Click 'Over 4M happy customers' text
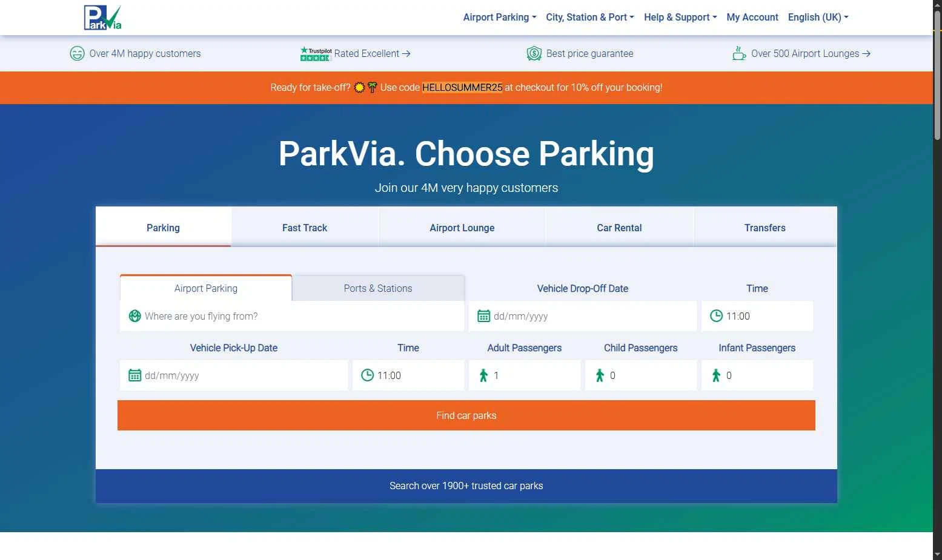Image resolution: width=942 pixels, height=560 pixels. 145,53
